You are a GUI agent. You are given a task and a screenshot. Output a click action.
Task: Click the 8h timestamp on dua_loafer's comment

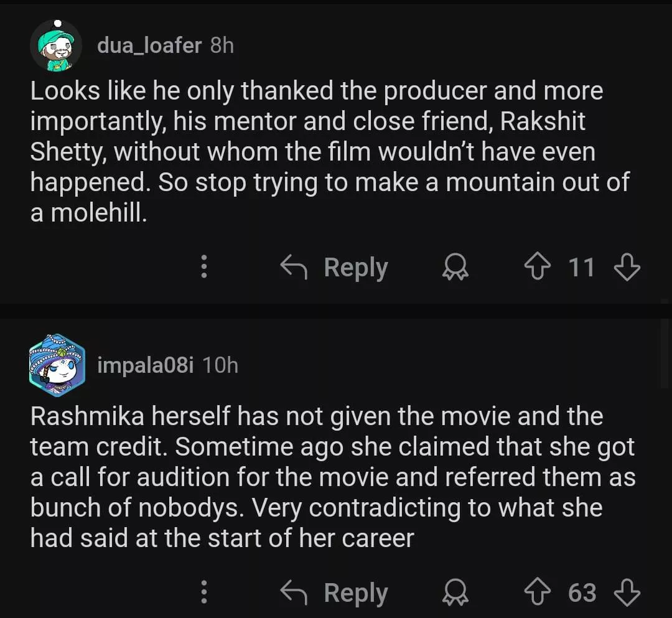click(x=222, y=45)
